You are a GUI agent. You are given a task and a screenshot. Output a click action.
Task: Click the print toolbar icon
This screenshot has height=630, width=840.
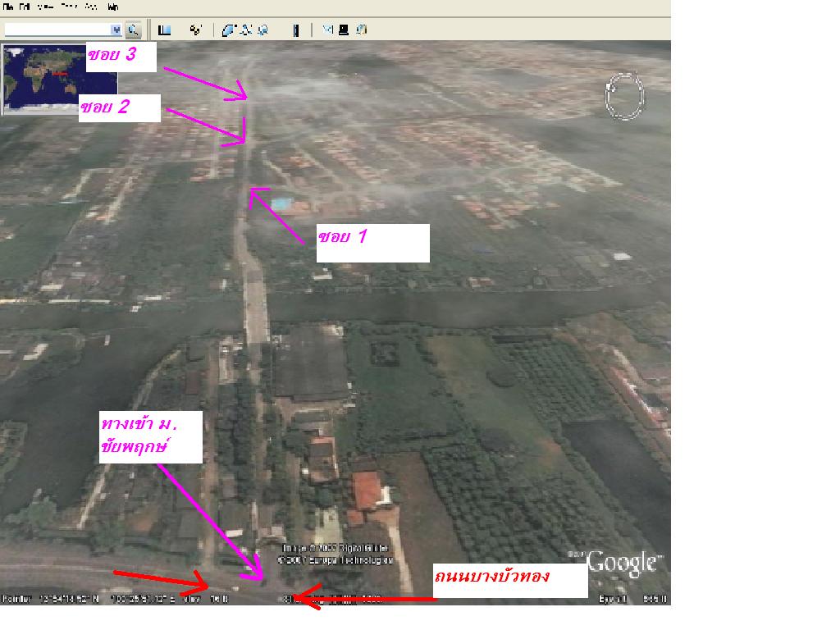[x=344, y=30]
